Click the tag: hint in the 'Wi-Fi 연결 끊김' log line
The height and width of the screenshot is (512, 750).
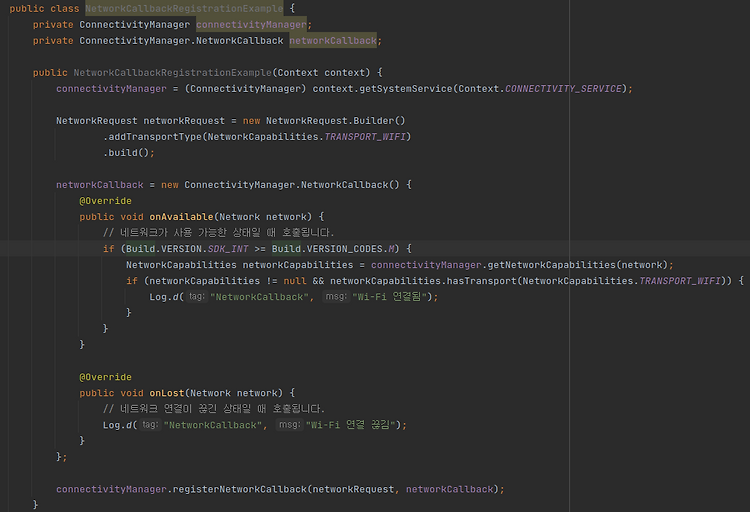150,424
